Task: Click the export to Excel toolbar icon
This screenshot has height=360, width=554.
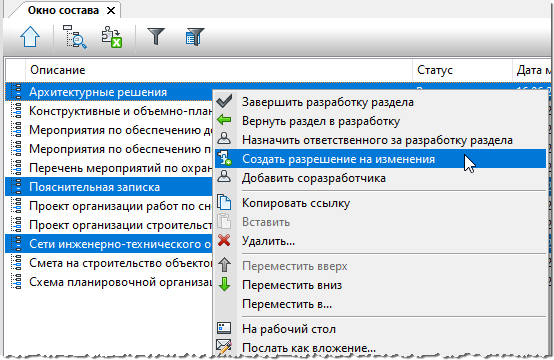Action: click(x=112, y=37)
